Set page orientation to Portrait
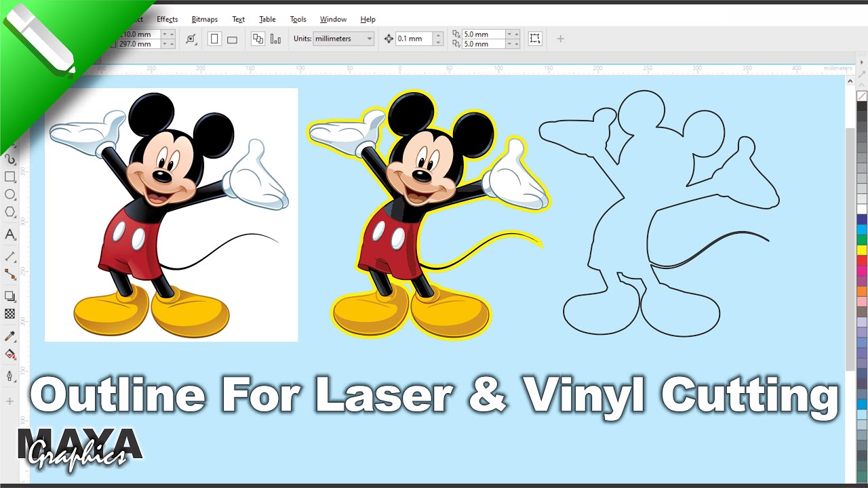The image size is (868, 488). click(x=214, y=39)
